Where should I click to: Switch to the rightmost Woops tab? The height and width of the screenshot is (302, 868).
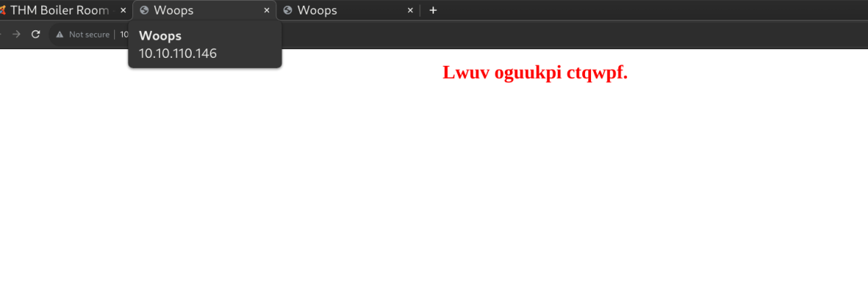(317, 10)
